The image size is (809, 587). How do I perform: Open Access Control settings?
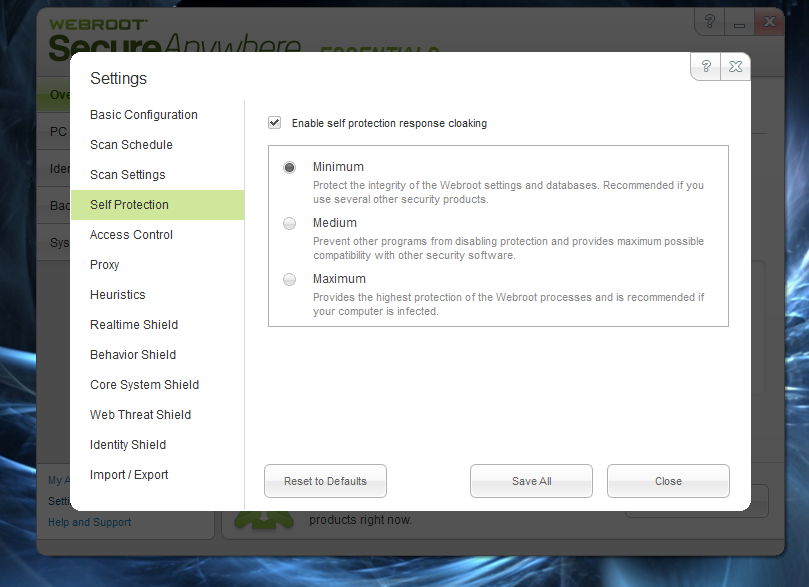157,235
